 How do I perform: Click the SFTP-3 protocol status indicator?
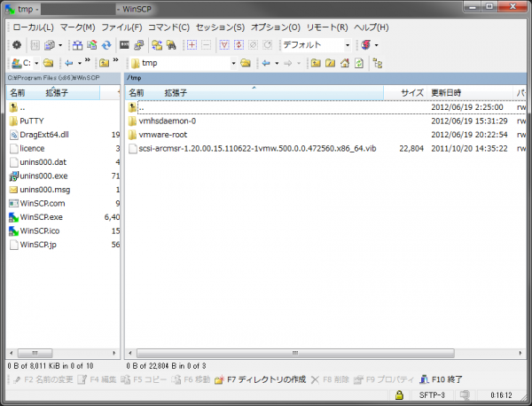click(432, 395)
